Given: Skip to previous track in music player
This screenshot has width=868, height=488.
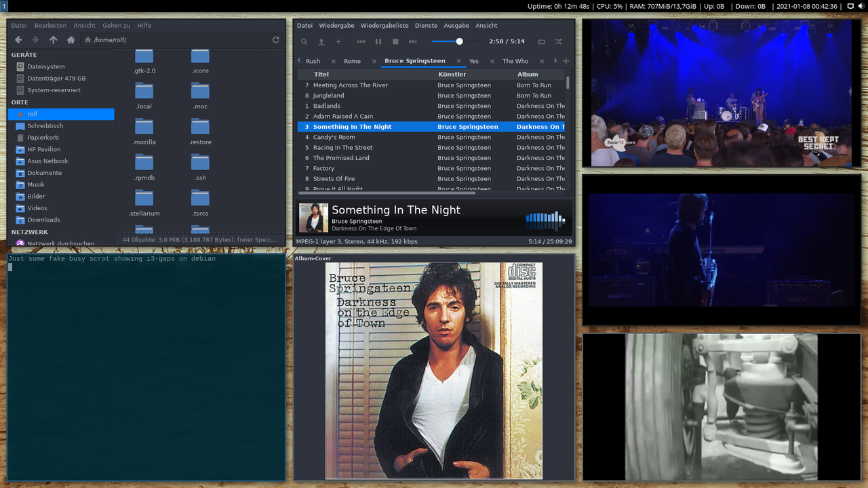Looking at the screenshot, I should [361, 41].
